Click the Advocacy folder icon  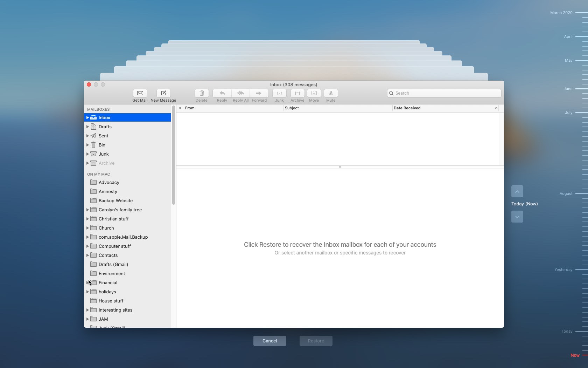[x=93, y=182]
